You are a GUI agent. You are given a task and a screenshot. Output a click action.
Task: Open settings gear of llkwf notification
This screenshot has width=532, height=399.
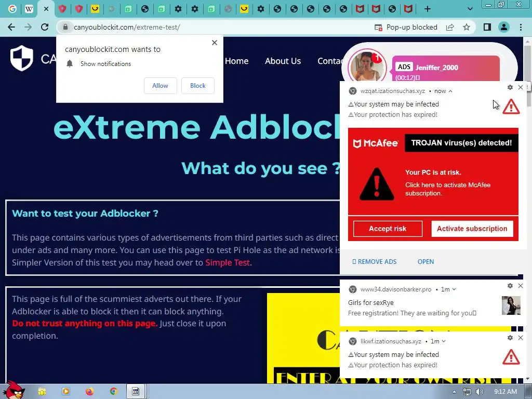pos(510,338)
